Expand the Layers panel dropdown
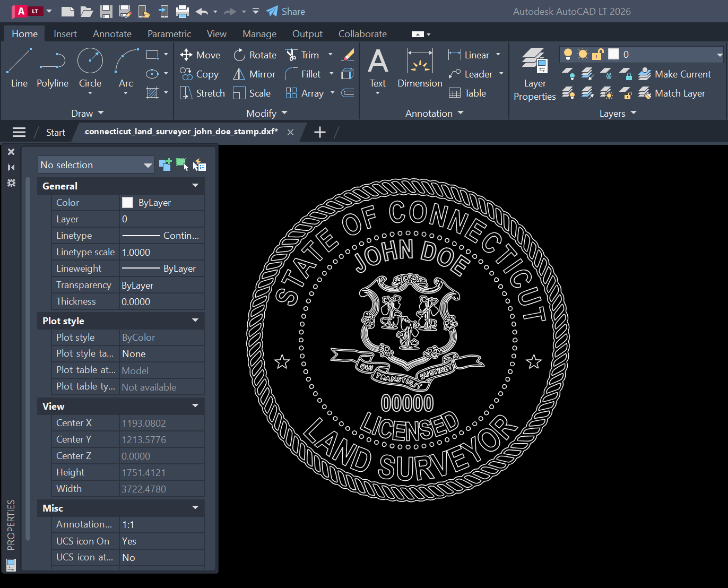The width and height of the screenshot is (728, 588). [x=618, y=113]
